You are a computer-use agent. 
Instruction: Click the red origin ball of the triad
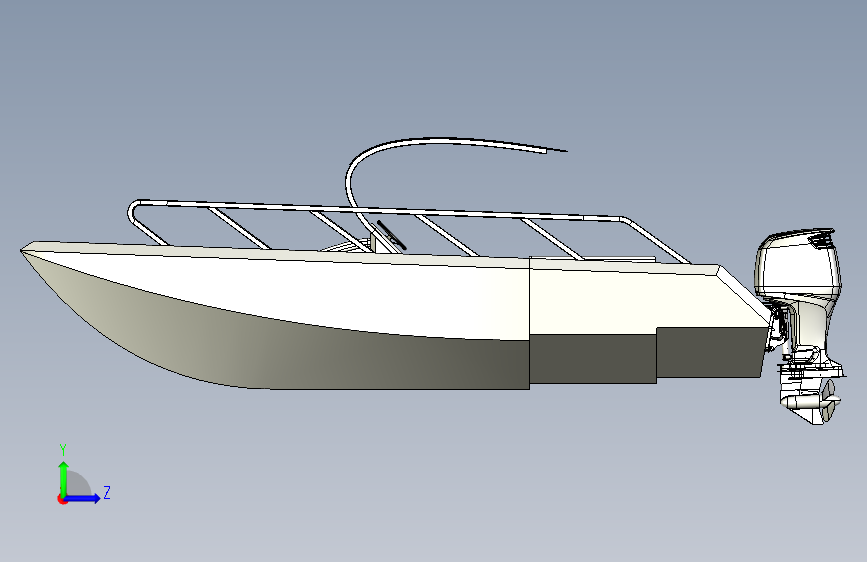(62, 499)
